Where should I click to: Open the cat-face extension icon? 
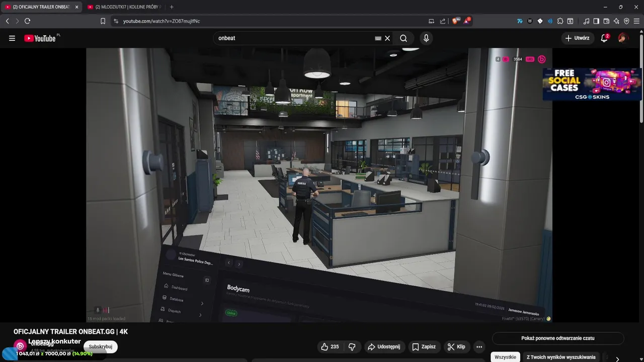[x=530, y=21]
